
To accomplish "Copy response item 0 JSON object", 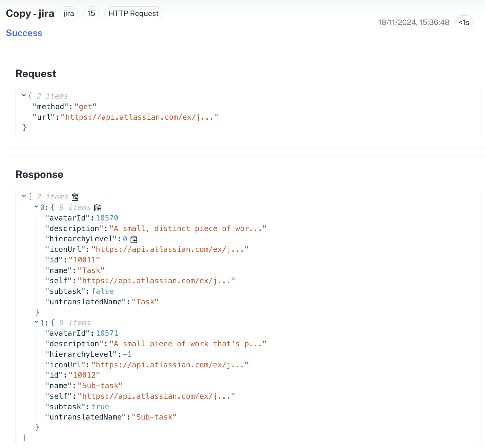I will point(97,208).
